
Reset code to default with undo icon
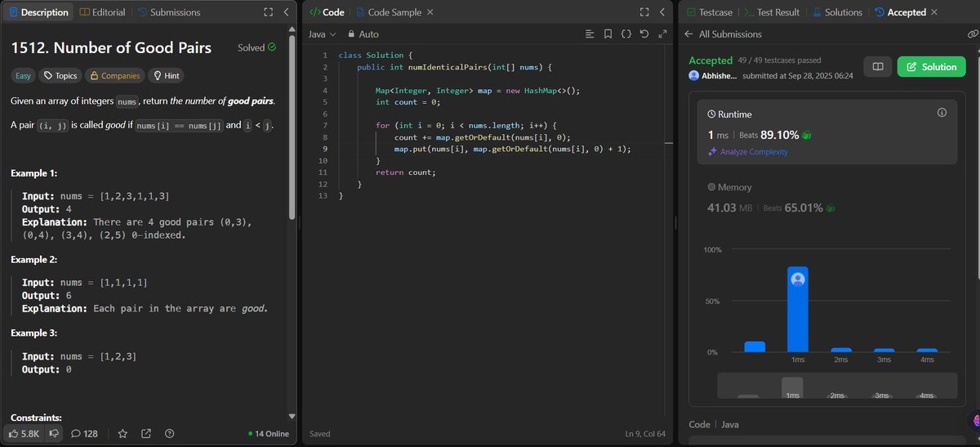pos(644,34)
